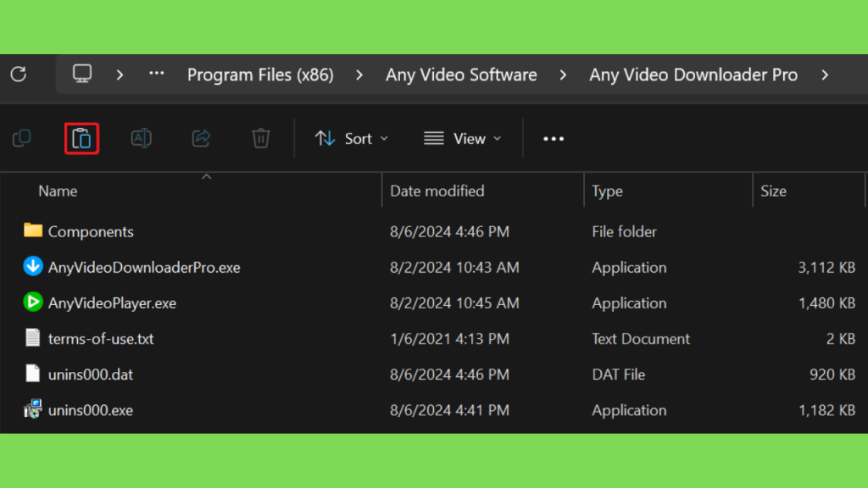Click the 920 KB size cell
Viewport: 868px width, 488px height.
[832, 374]
